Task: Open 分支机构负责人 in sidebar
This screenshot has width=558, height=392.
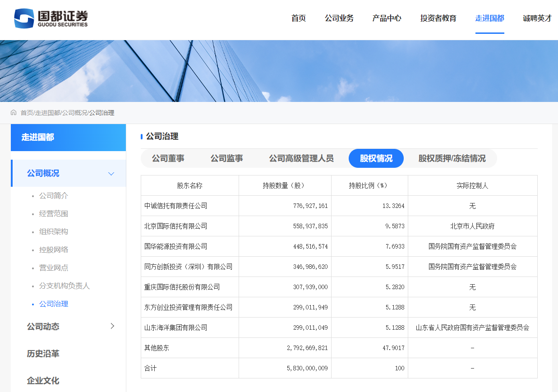Action: [65, 286]
